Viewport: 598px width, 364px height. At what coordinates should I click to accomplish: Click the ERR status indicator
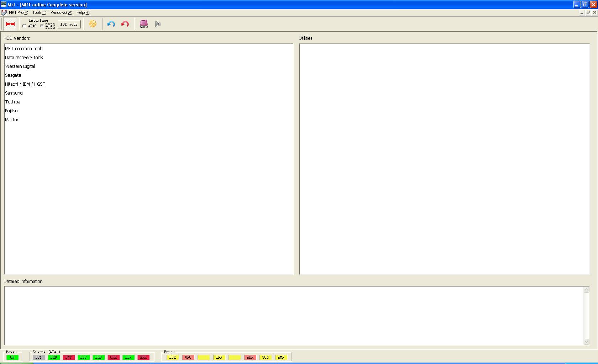point(143,357)
